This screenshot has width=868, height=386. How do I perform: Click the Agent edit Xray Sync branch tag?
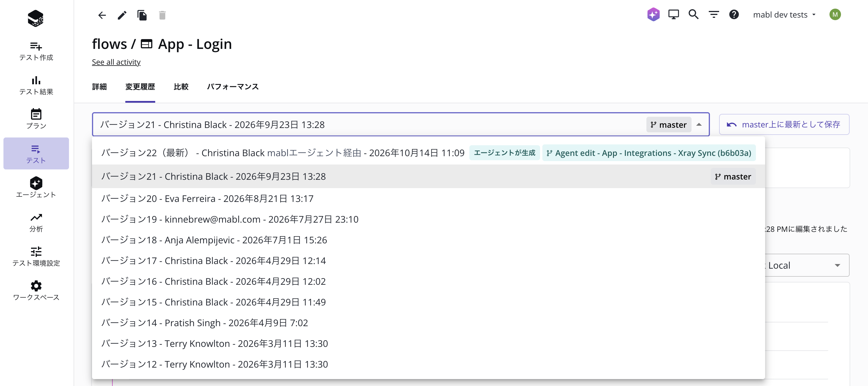pyautogui.click(x=649, y=153)
